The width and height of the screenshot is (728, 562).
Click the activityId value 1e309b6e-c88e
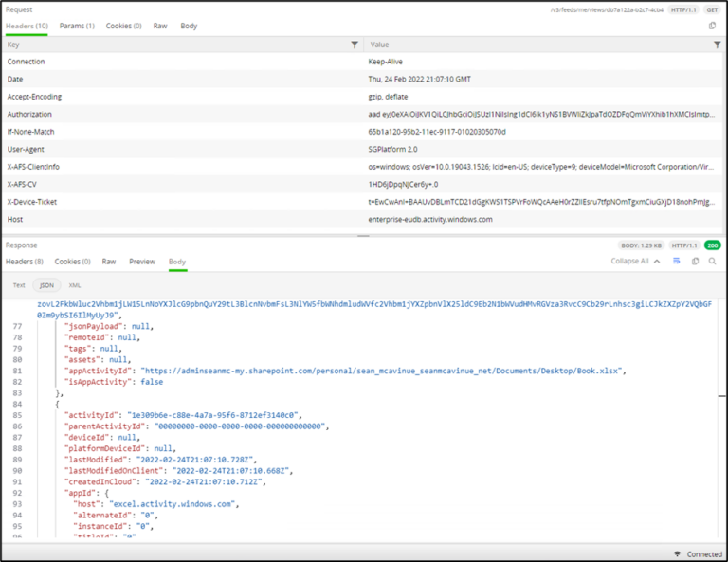(212, 415)
